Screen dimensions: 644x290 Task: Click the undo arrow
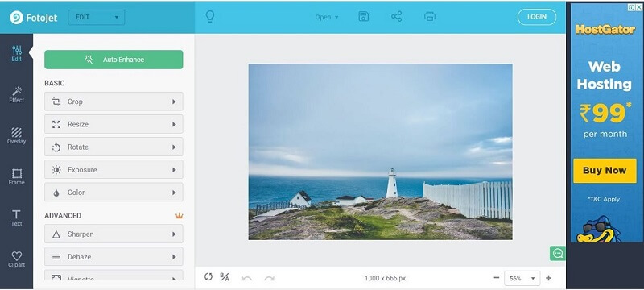[247, 279]
